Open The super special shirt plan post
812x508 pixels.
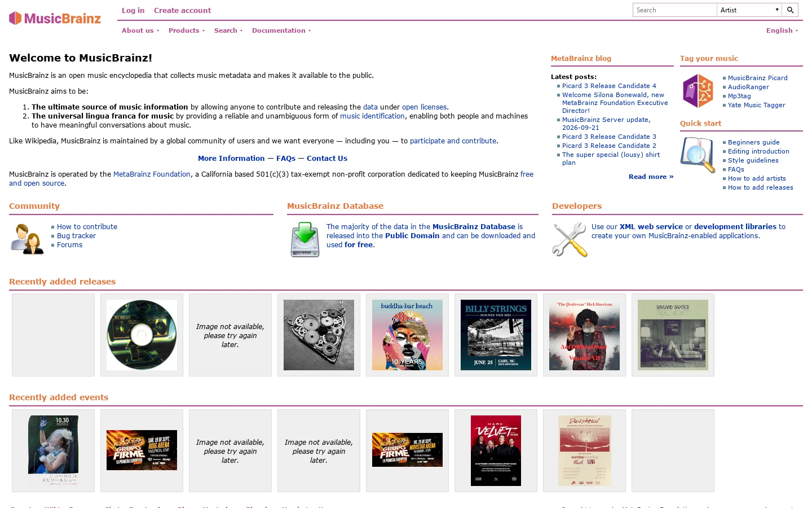pyautogui.click(x=611, y=159)
